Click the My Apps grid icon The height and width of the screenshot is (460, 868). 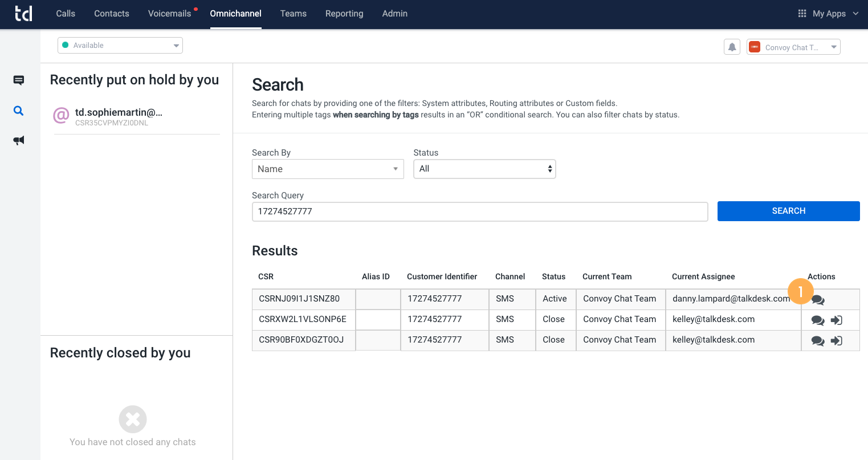802,13
